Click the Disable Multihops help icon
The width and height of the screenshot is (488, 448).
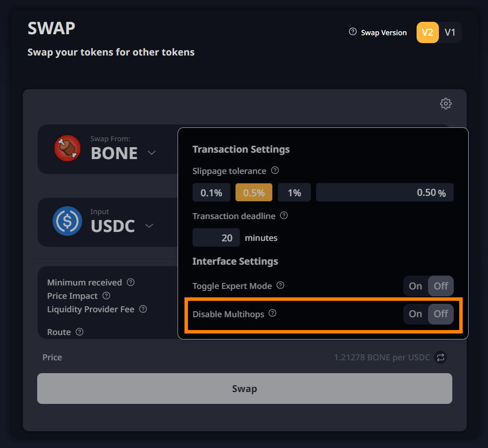coord(272,313)
